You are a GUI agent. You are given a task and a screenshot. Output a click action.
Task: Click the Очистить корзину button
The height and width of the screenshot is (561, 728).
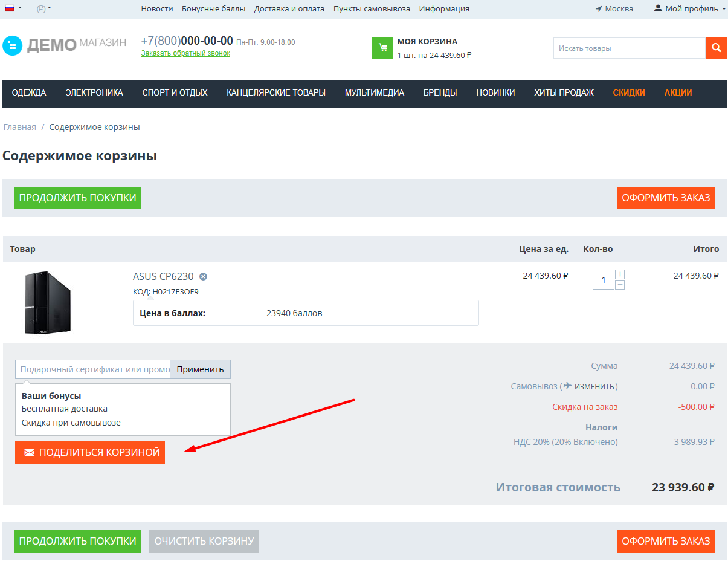[x=204, y=541]
